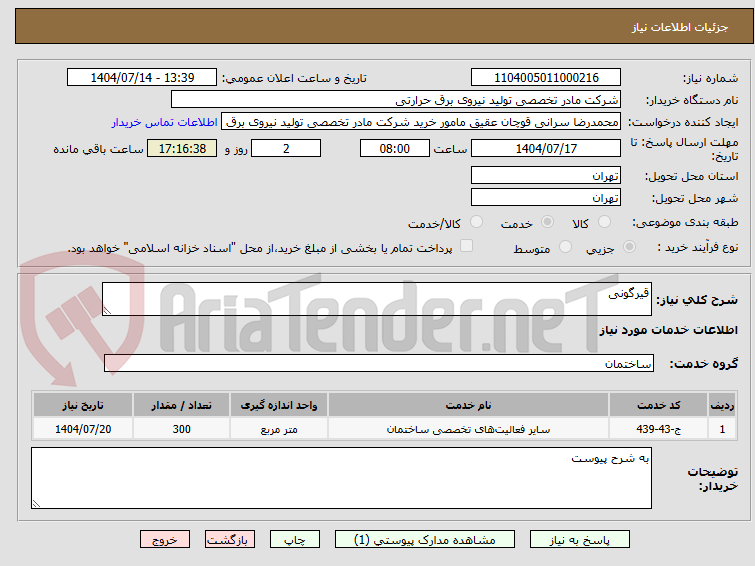The height and width of the screenshot is (566, 755).
Task: Click the گروه خدمت field ساختمان
Action: click(378, 363)
